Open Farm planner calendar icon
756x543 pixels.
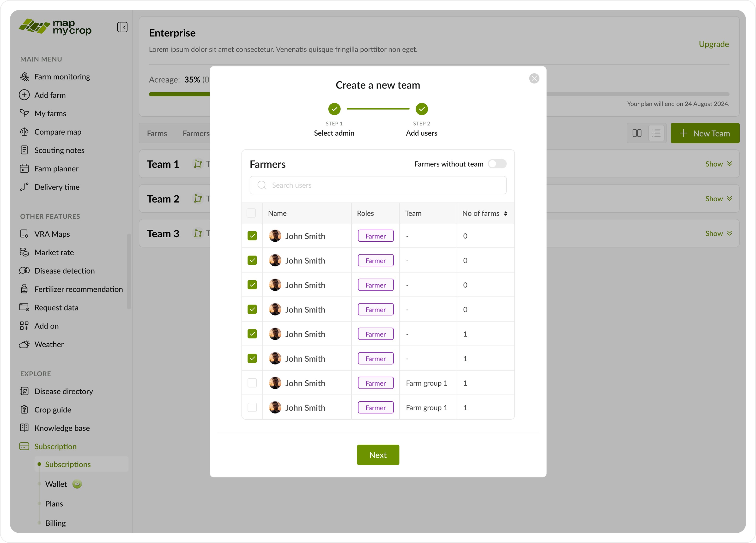(x=24, y=169)
